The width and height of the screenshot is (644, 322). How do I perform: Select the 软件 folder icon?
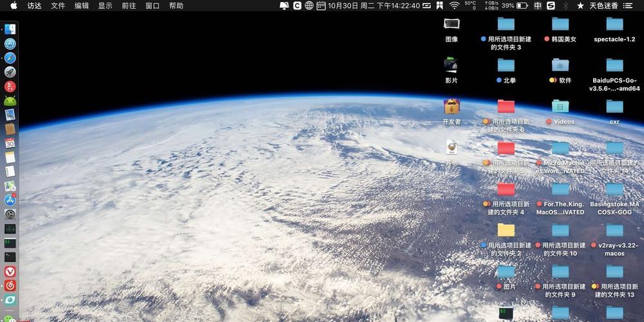point(560,65)
